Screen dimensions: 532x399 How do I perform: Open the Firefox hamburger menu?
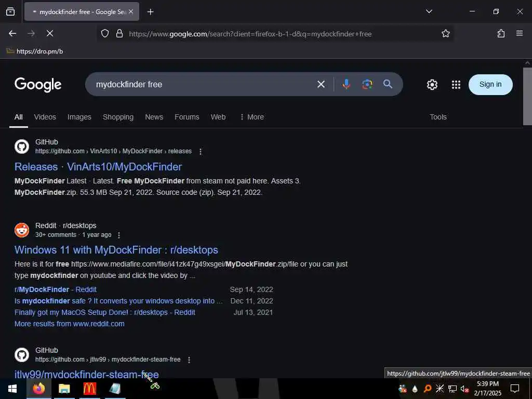tap(519, 33)
